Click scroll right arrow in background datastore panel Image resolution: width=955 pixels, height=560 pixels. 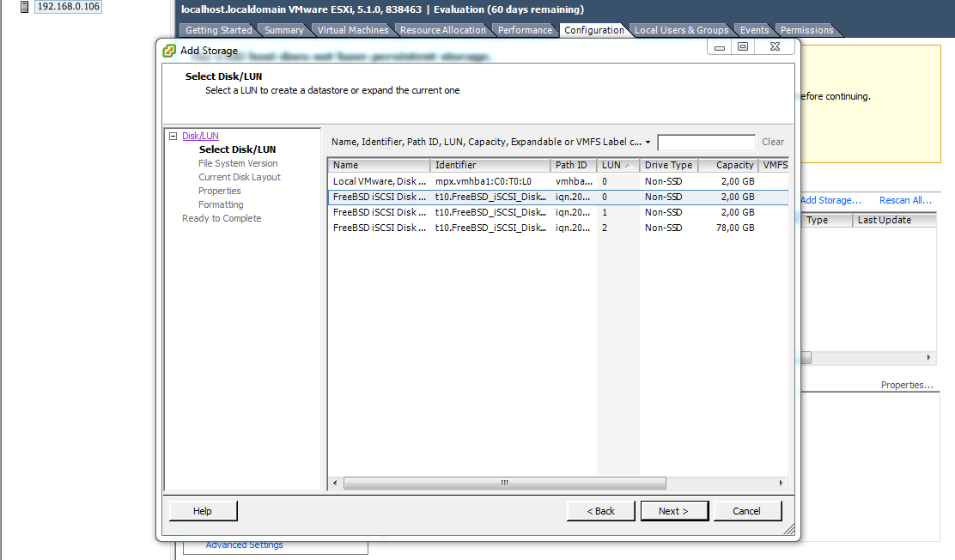[x=929, y=357]
